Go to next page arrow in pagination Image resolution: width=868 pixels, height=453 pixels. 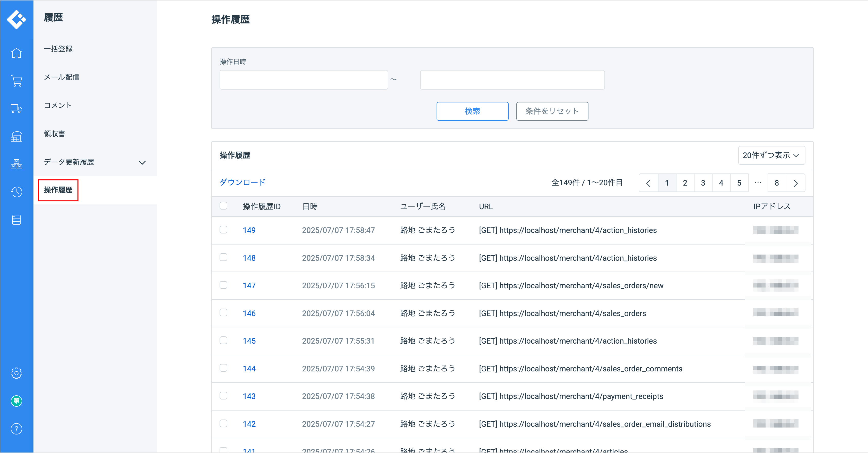click(796, 183)
